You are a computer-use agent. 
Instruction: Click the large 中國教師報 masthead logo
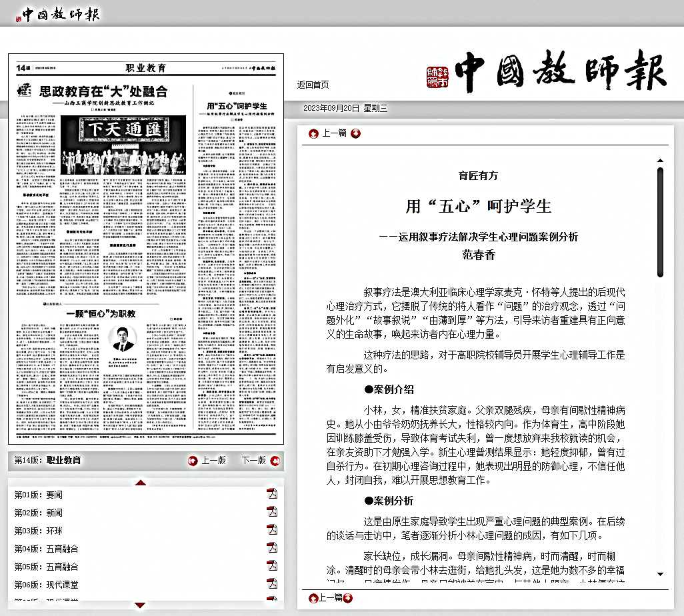coord(547,71)
